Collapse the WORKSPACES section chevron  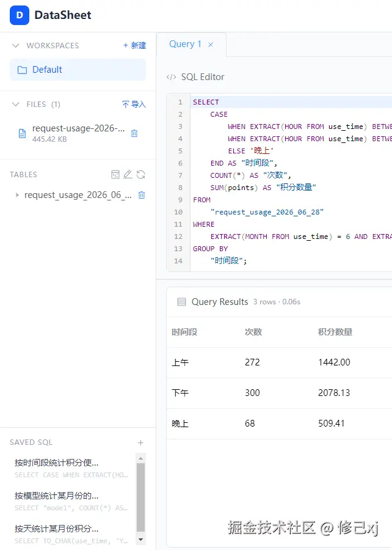(x=15, y=46)
